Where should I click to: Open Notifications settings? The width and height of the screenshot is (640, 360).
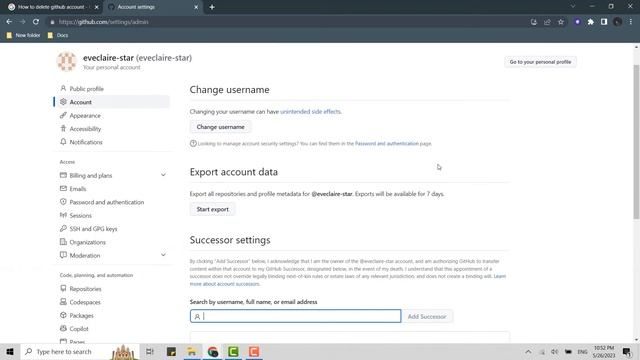click(x=86, y=142)
